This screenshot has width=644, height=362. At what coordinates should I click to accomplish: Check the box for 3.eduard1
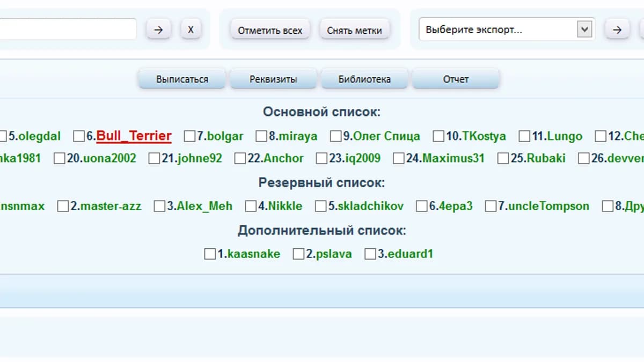point(371,254)
